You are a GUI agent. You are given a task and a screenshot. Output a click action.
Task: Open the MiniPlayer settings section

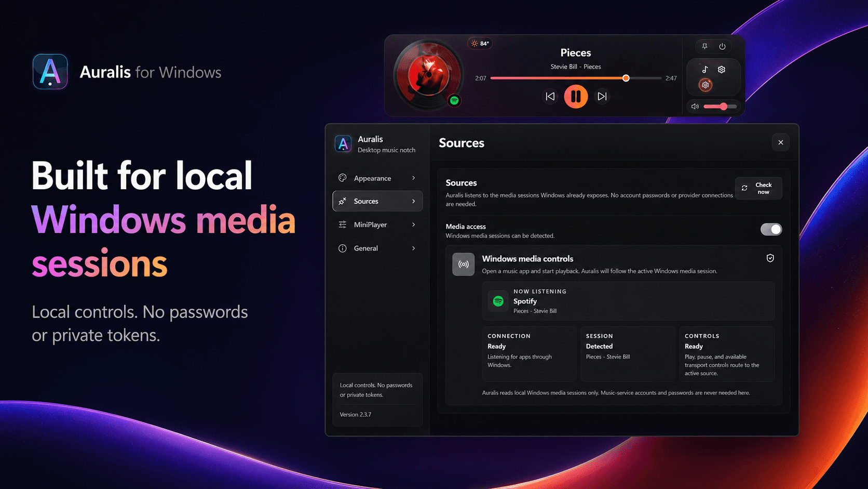point(377,224)
